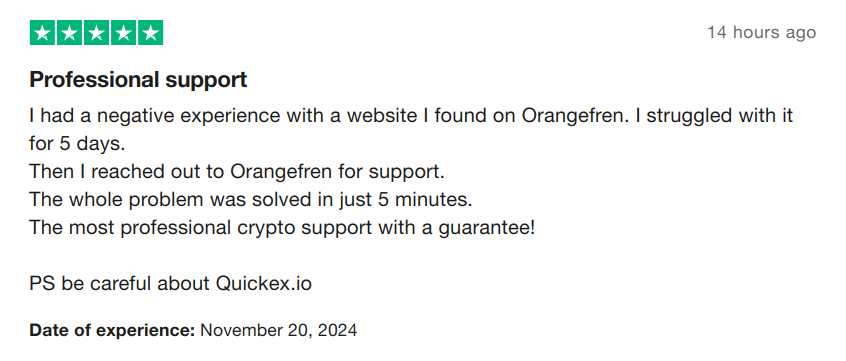Click 'PS be careful about' text
This screenshot has width=846, height=361.
point(119,283)
